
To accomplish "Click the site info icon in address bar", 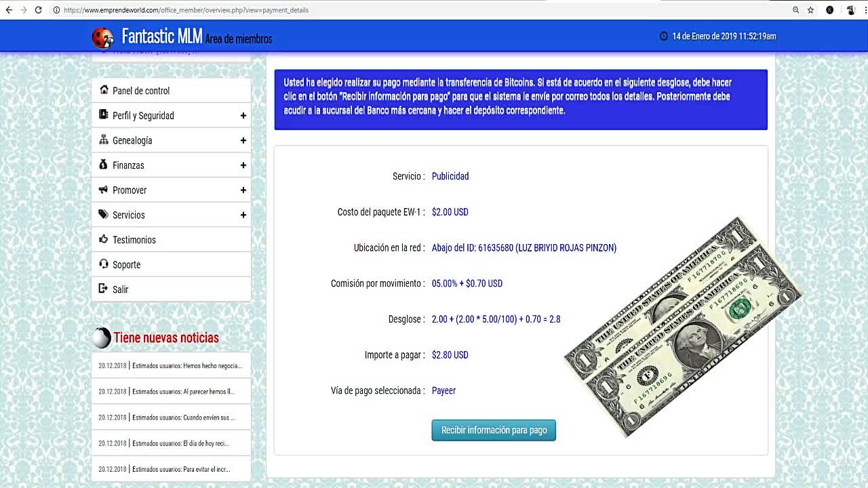I will (x=56, y=10).
